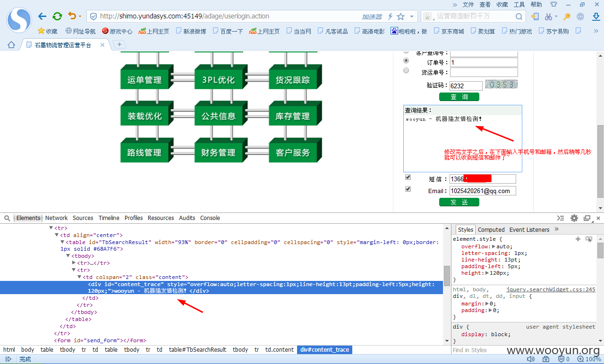Viewport: 604px width, 364px height.
Task: Click the green 查询 button
Action: [459, 97]
